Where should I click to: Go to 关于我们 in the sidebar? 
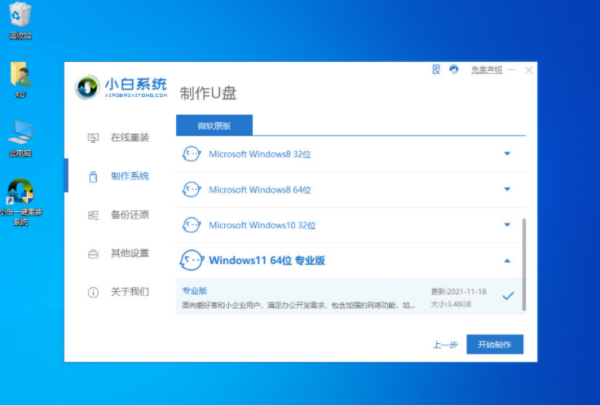coord(130,292)
